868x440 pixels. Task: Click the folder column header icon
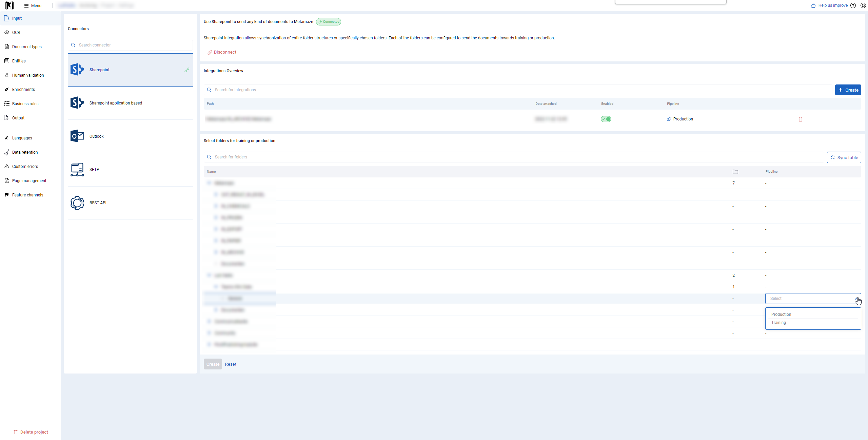coord(735,172)
